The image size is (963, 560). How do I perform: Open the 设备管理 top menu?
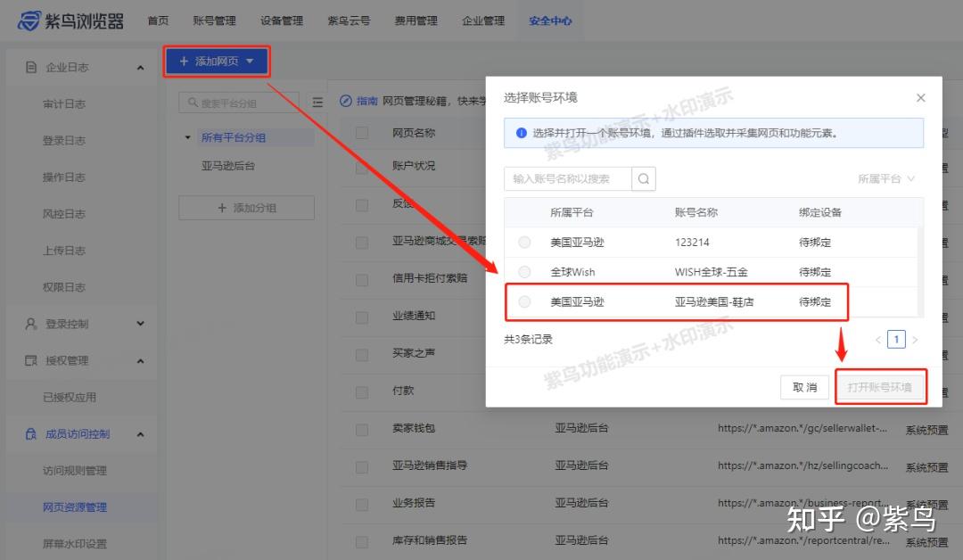[x=281, y=21]
